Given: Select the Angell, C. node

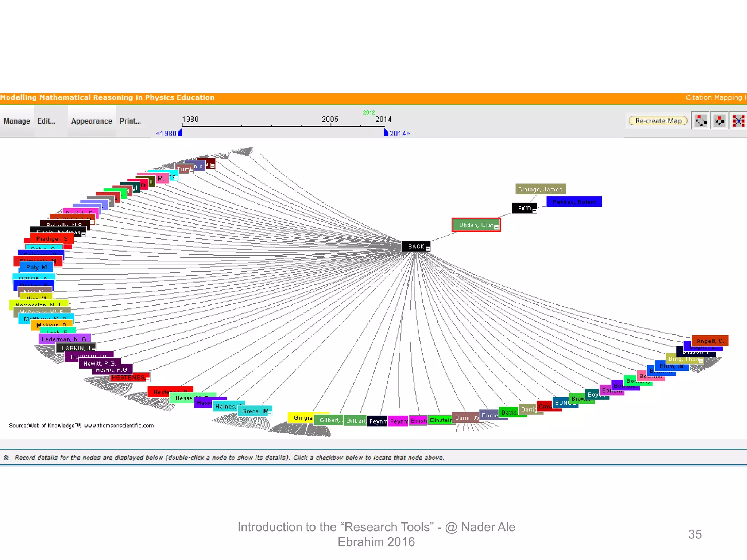Looking at the screenshot, I should coord(709,341).
